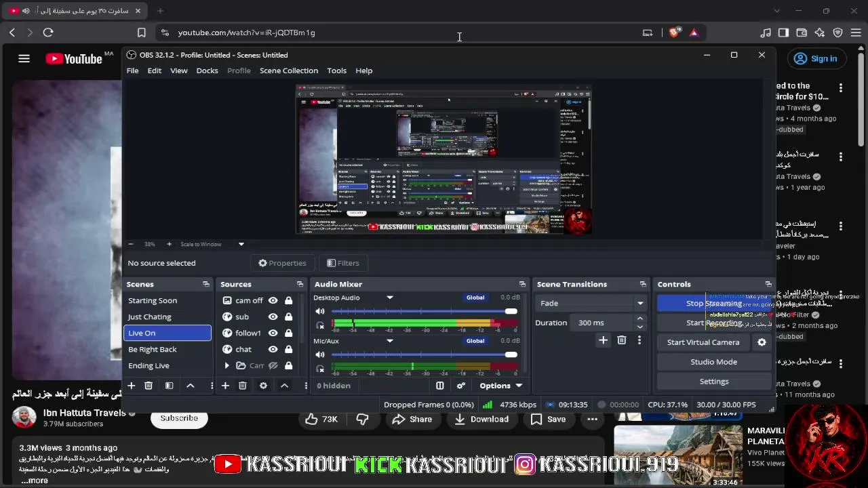Select the Starting Soon scene

click(167, 300)
